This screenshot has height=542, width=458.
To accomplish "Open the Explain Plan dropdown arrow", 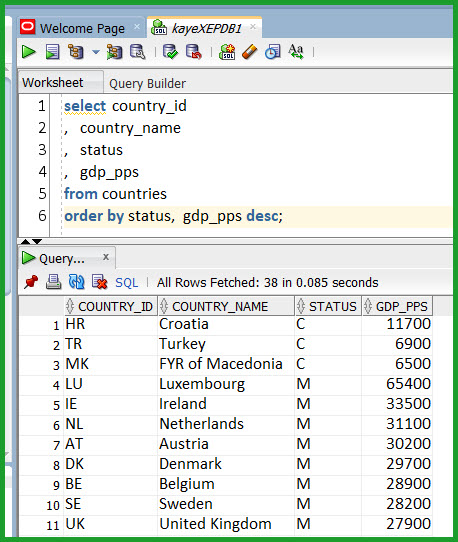I will pyautogui.click(x=96, y=52).
